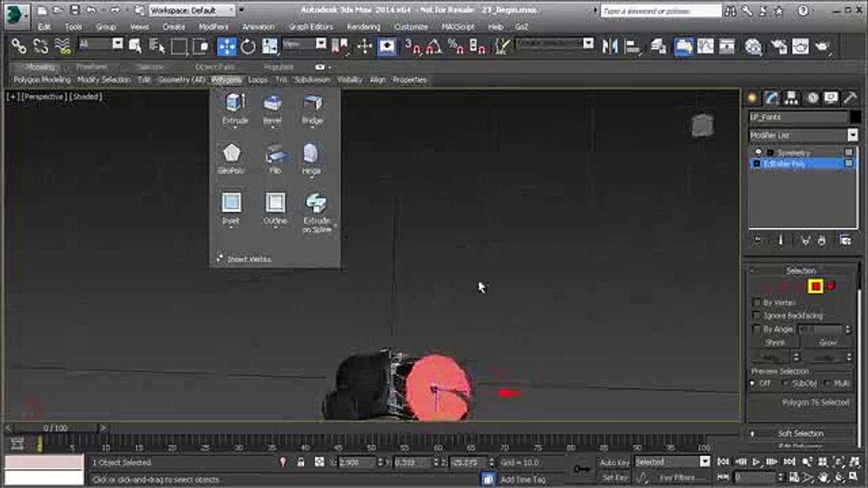
Task: Enable the By Angle checkbox
Action: pyautogui.click(x=757, y=329)
